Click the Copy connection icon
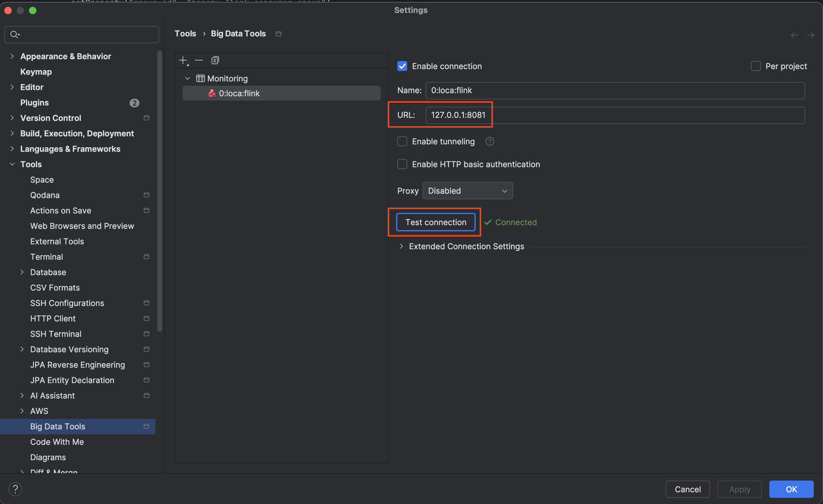 215,60
